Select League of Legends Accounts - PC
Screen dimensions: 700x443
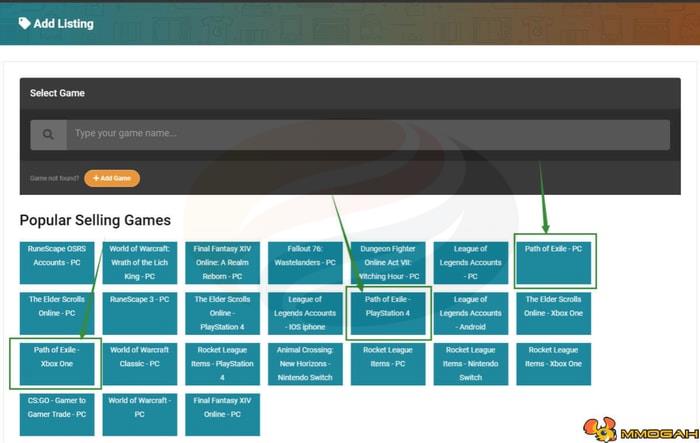470,262
